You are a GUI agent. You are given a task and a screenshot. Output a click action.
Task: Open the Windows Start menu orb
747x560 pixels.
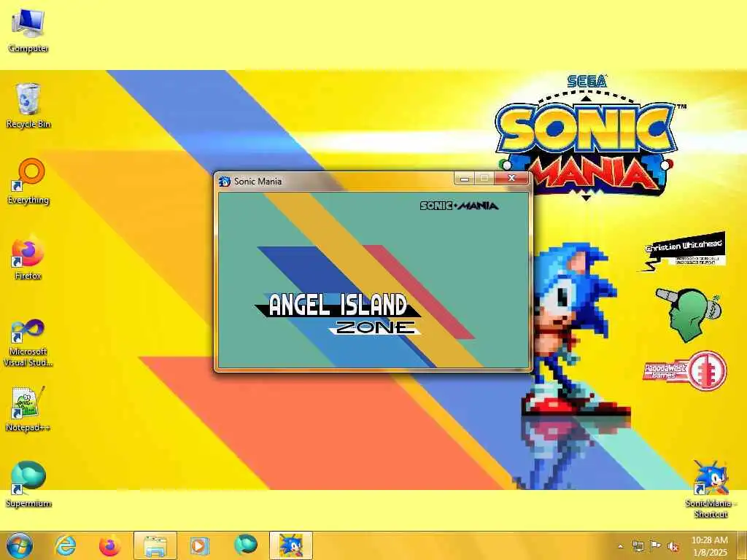[x=20, y=545]
